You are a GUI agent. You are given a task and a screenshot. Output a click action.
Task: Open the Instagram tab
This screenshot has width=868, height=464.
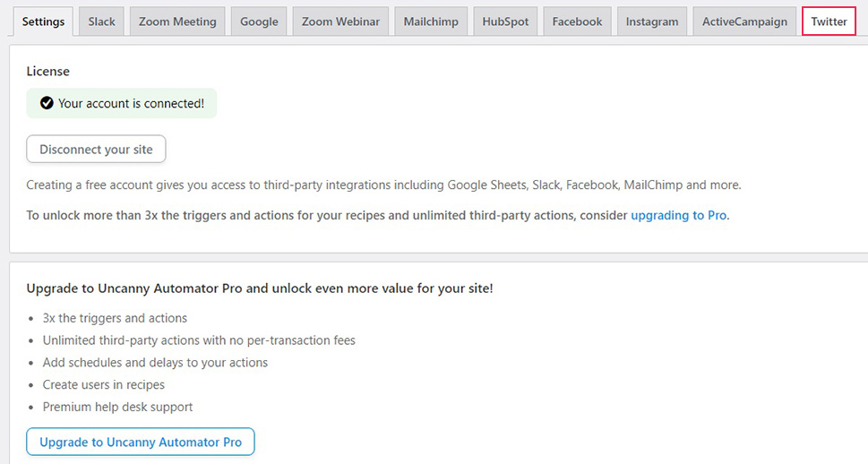tap(652, 21)
